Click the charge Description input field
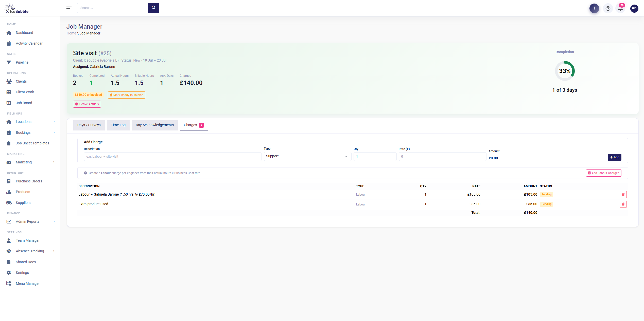Screen dimensions: 644x321 (x=173, y=157)
